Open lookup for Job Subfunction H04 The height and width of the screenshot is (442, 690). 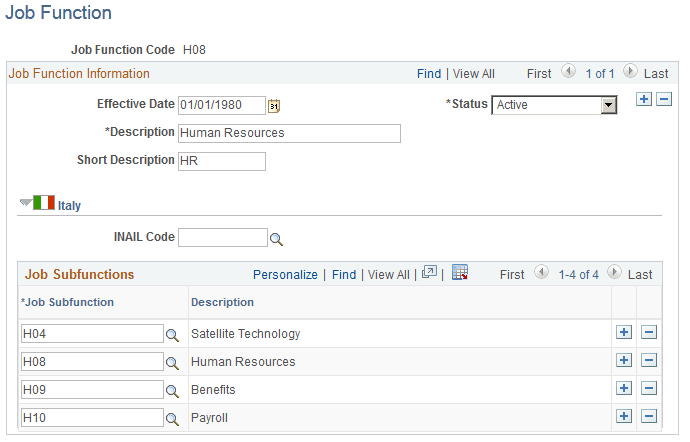click(172, 334)
